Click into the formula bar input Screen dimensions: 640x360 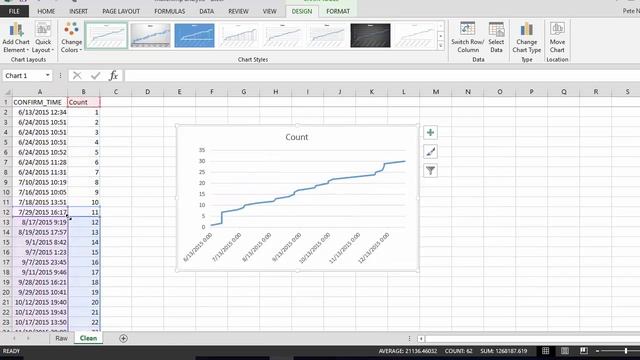click(x=382, y=76)
